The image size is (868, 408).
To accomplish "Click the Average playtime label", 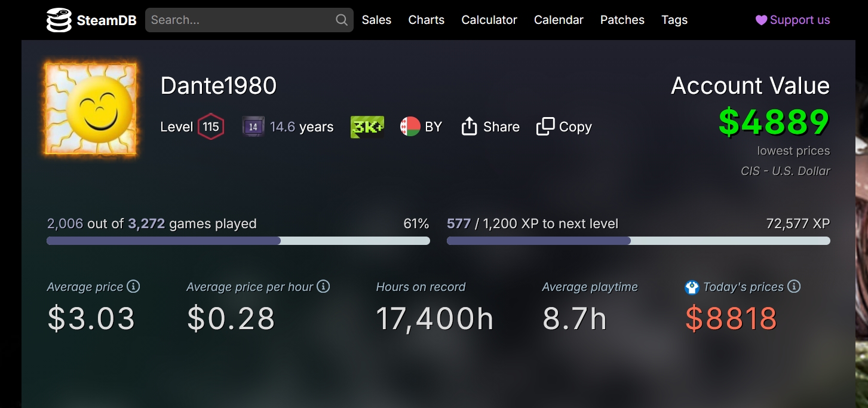I will pyautogui.click(x=590, y=287).
